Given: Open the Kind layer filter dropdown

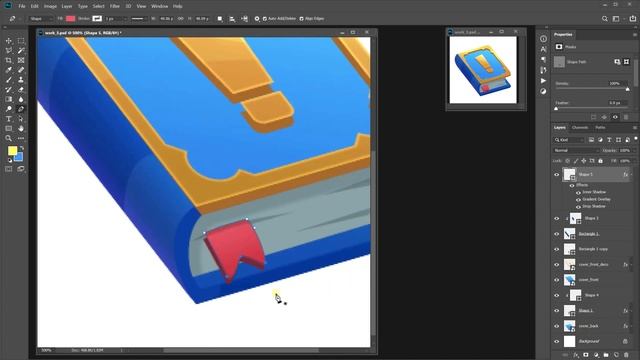Looking at the screenshot, I should [x=569, y=140].
